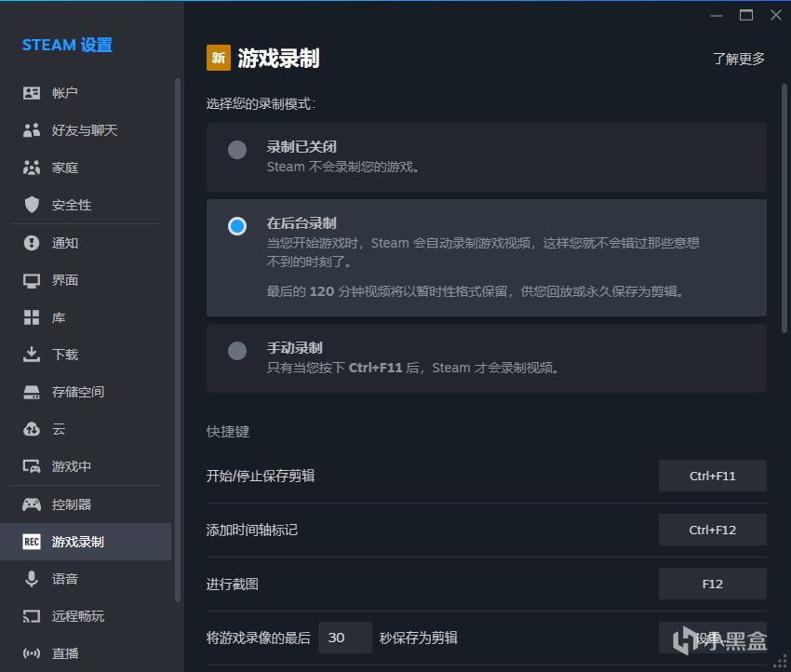Image resolution: width=791 pixels, height=672 pixels.
Task: Go to 远程畅玩 settings
Action: click(x=86, y=616)
